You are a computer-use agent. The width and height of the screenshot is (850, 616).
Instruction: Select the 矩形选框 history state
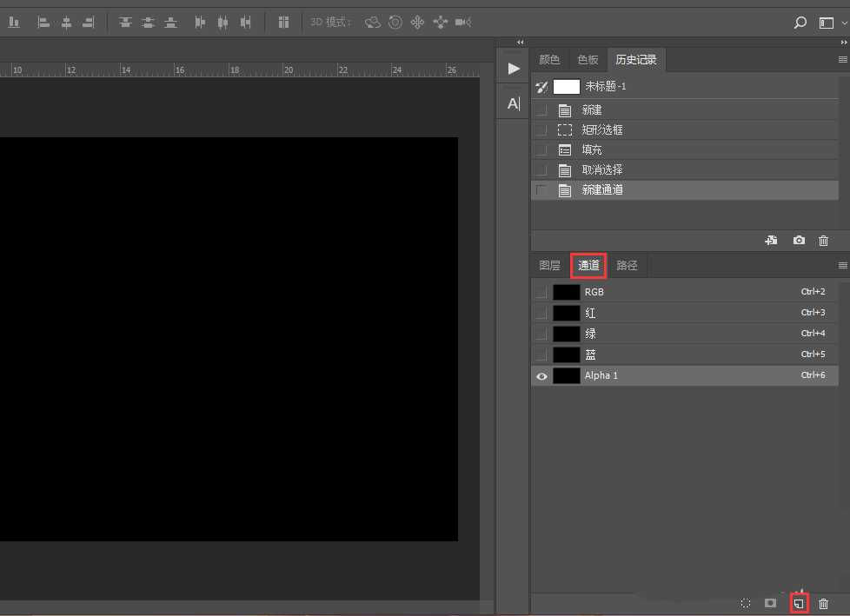[x=602, y=129]
